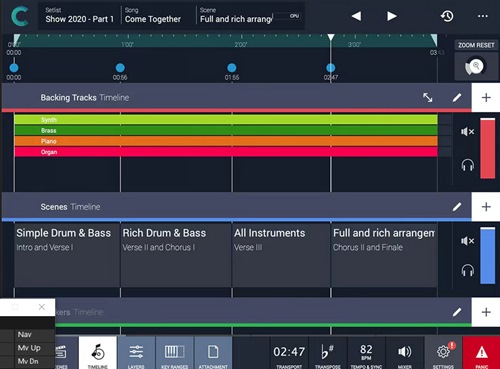The height and width of the screenshot is (369, 500).
Task: Select the Piano backing track
Action: (226, 141)
